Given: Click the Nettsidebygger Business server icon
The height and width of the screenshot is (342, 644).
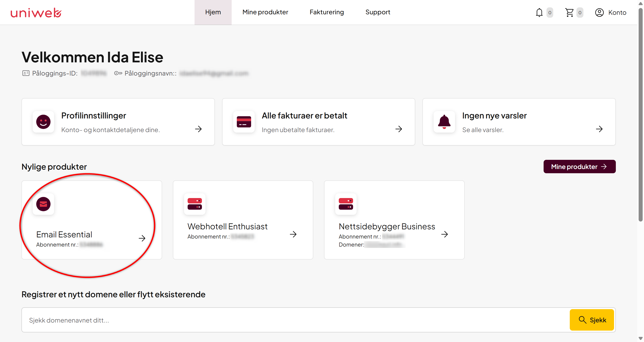Looking at the screenshot, I should 346,204.
